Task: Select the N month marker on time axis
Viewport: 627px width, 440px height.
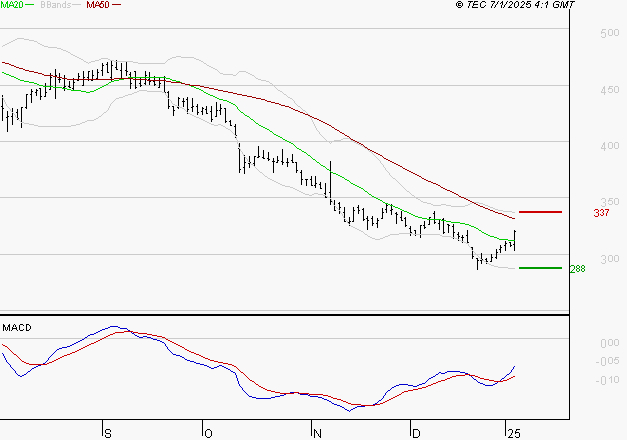Action: 317,432
